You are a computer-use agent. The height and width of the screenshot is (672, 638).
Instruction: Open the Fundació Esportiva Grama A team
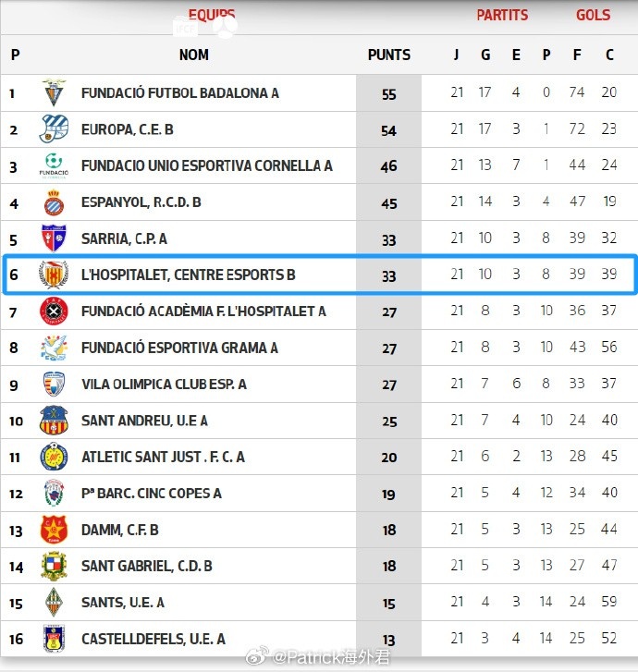[179, 348]
